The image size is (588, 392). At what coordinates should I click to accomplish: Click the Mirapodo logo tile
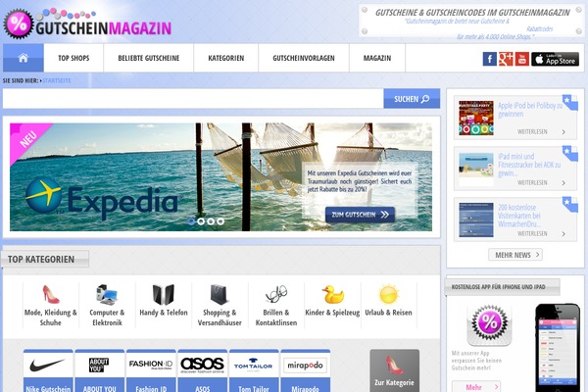point(305,365)
